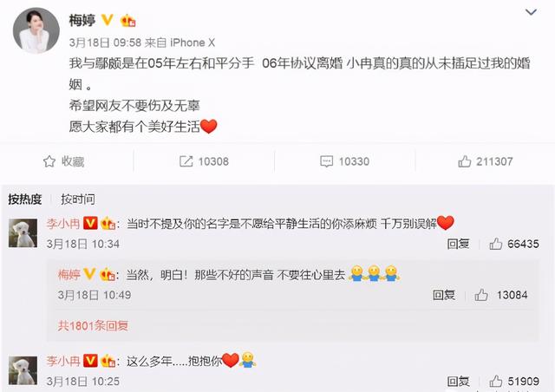Click the membership crown icon next to 梅婷's post name

[x=128, y=21]
